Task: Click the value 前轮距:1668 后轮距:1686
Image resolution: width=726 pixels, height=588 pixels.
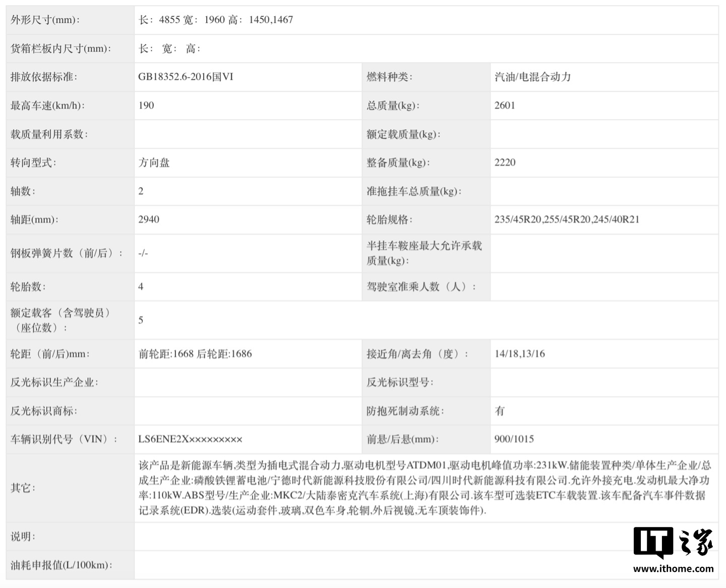Action: (x=195, y=354)
